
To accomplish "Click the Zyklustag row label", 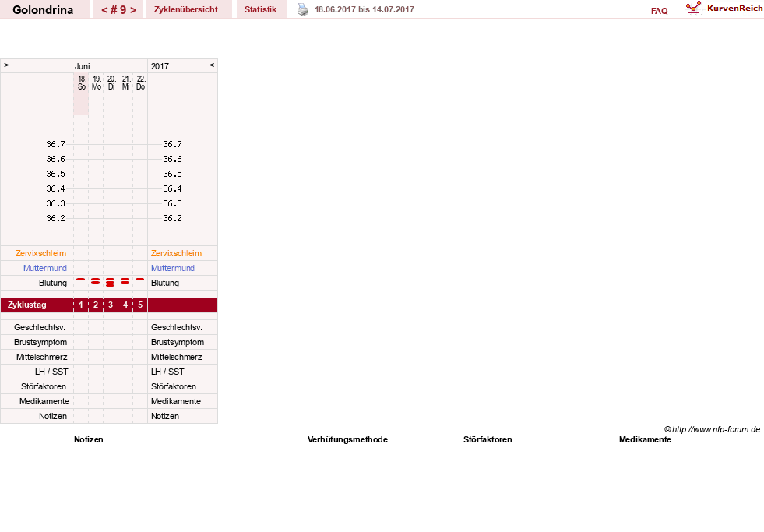I will coord(26,305).
